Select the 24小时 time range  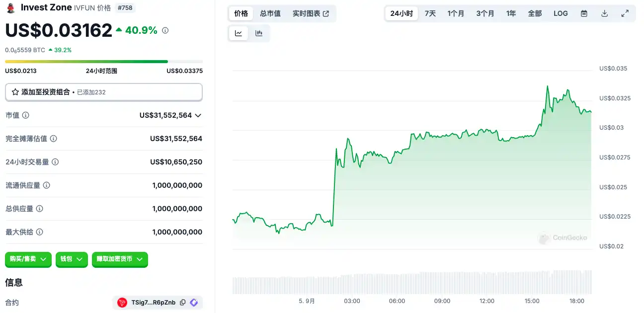click(402, 13)
